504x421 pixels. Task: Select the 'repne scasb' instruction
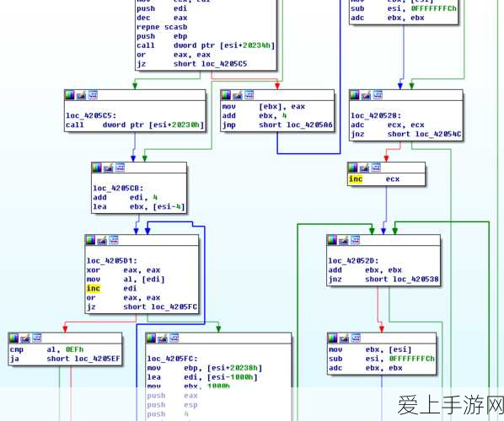click(x=162, y=27)
